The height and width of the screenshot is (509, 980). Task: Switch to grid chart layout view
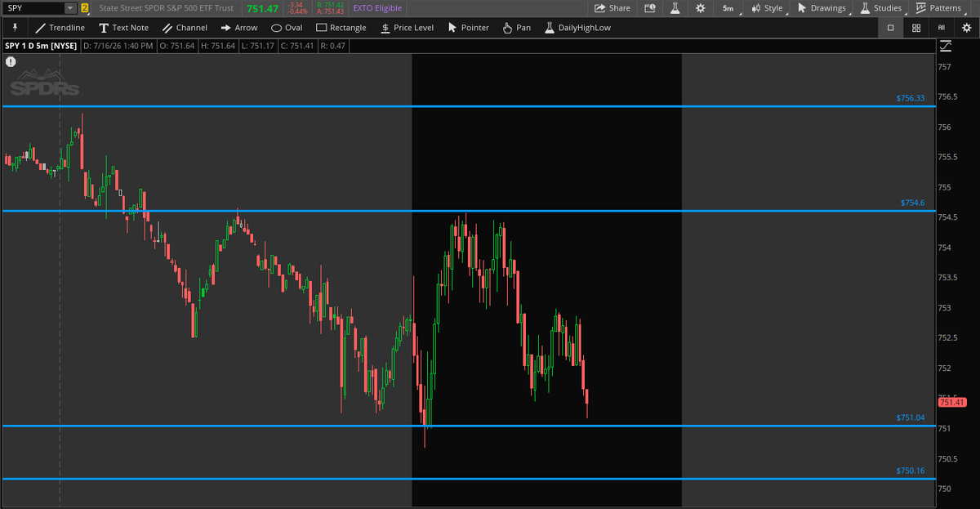(x=916, y=27)
